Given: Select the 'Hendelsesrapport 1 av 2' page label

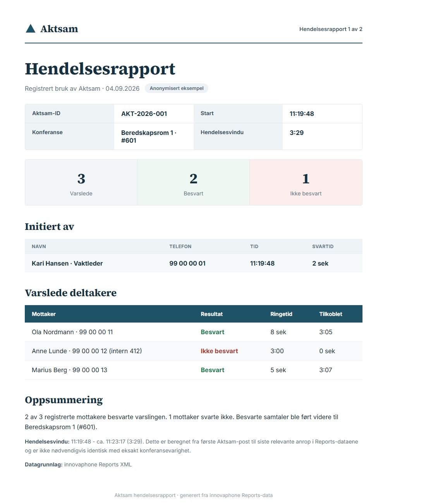Looking at the screenshot, I should (x=331, y=29).
